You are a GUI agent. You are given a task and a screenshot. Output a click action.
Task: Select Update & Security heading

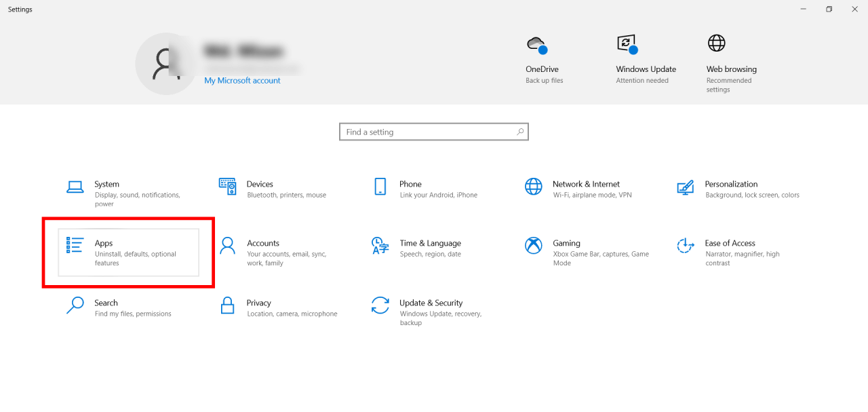431,303
